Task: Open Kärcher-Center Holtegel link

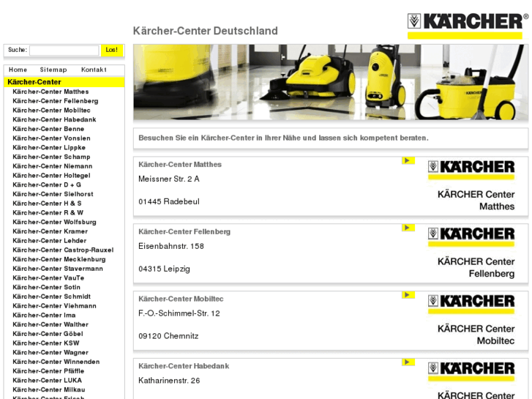Action: [x=51, y=176]
